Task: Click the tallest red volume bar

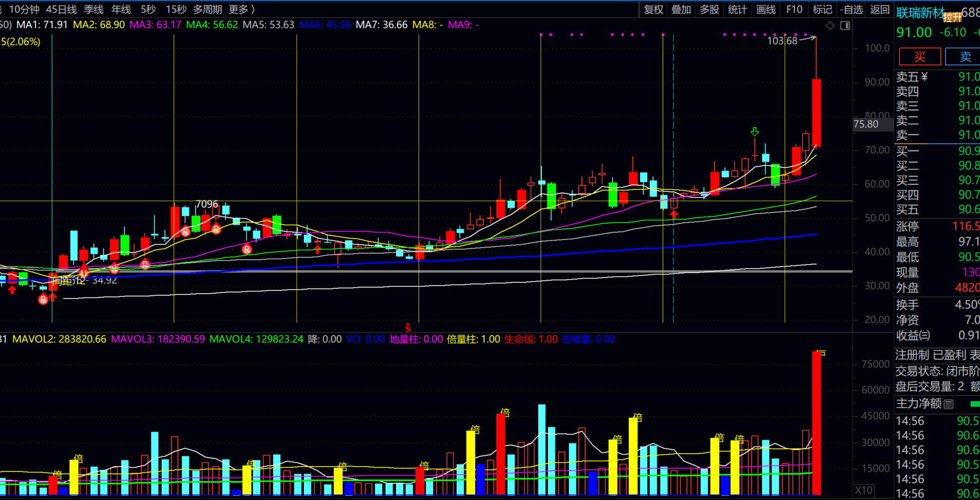Action: pyautogui.click(x=816, y=422)
